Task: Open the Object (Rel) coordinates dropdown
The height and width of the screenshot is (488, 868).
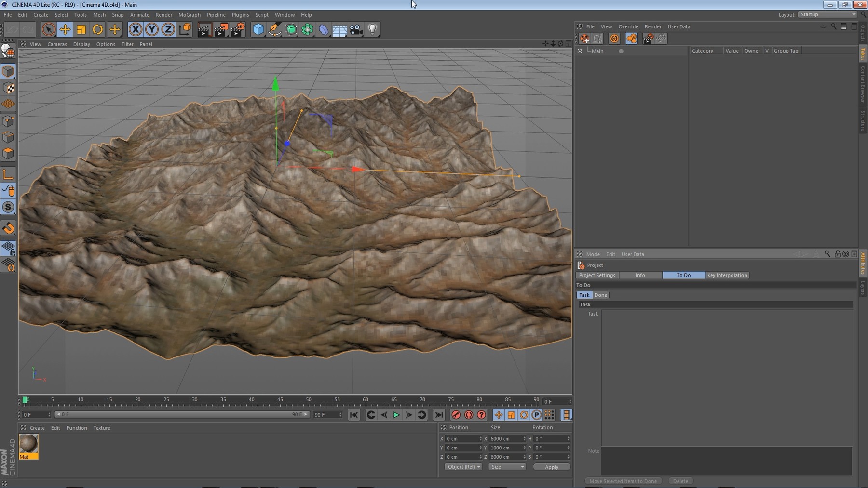Action: pos(463,466)
